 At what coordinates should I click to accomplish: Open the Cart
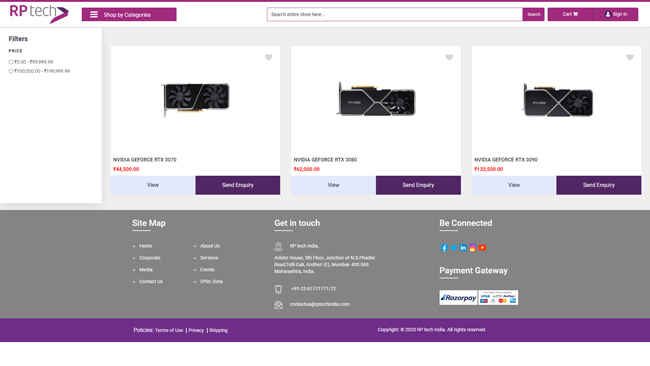pos(570,14)
